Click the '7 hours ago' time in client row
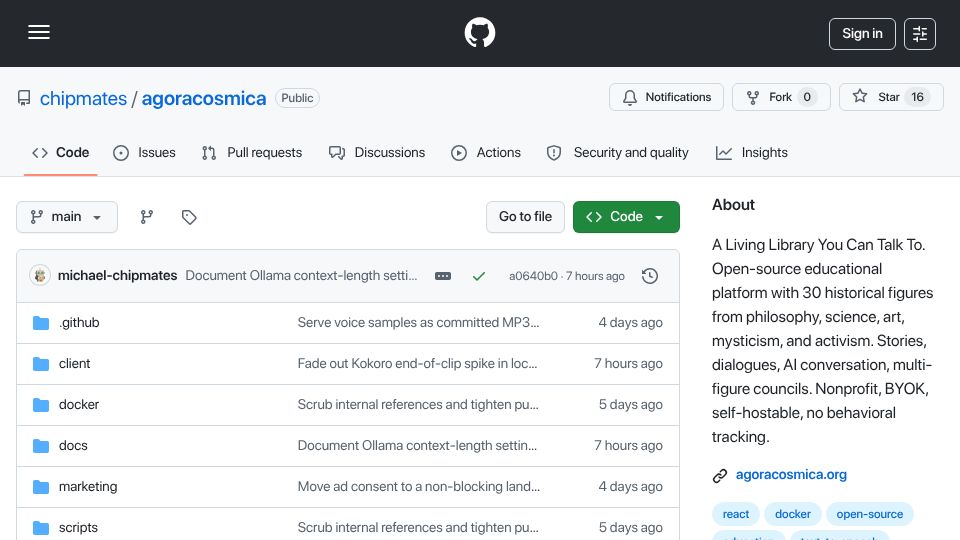Image resolution: width=960 pixels, height=540 pixels. point(628,364)
